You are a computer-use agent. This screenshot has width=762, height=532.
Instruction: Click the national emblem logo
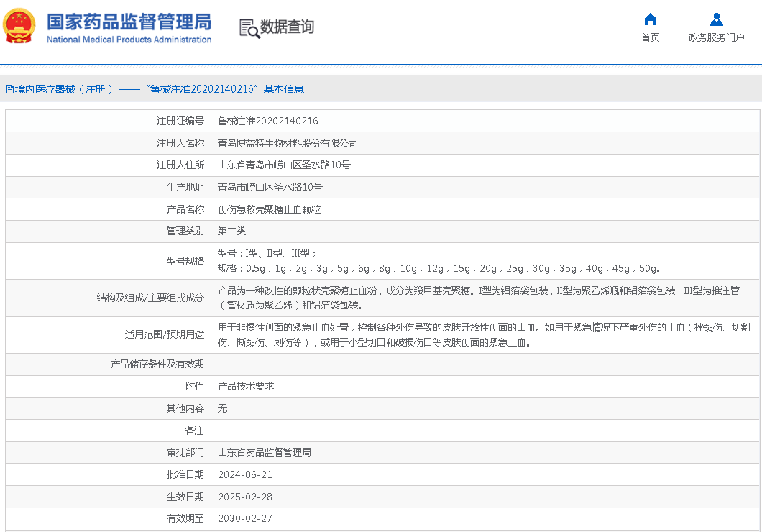pyautogui.click(x=19, y=27)
